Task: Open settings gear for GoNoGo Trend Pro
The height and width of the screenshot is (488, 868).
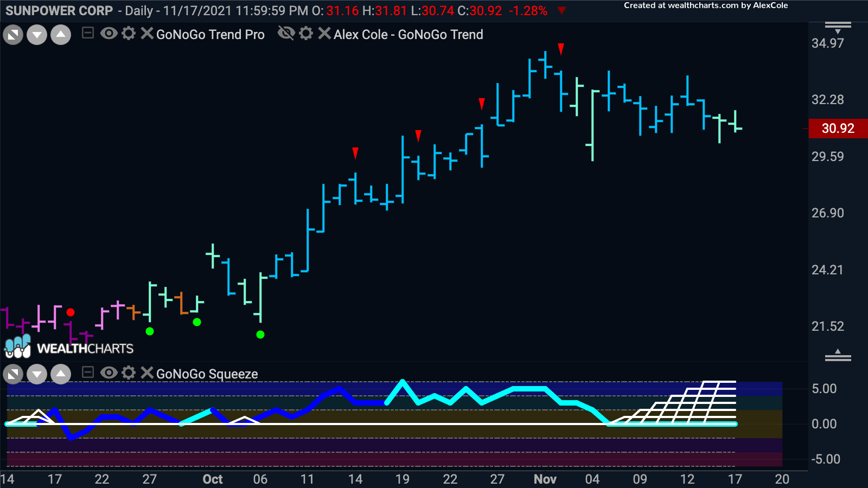Action: click(129, 34)
